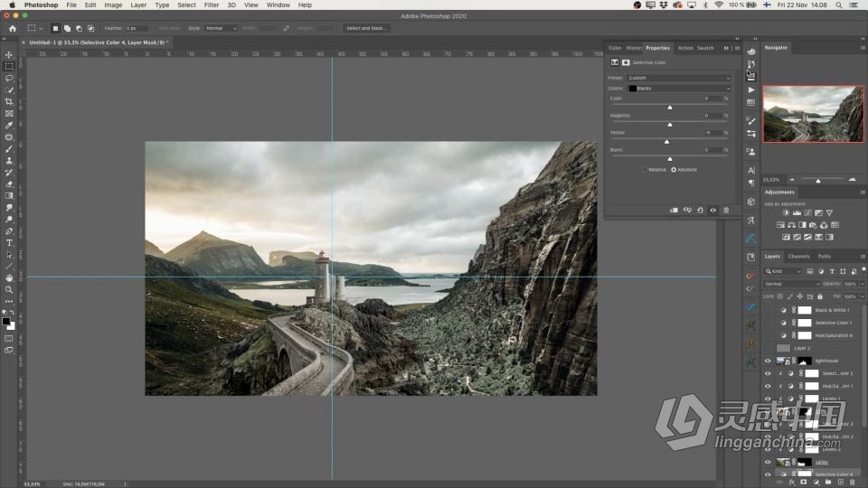
Task: Add a Color Balance adjustment
Action: click(792, 225)
